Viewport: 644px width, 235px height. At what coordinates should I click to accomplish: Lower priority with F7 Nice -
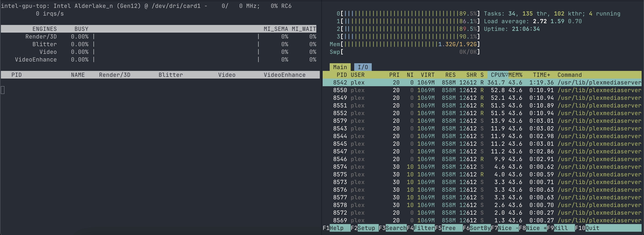504,228
